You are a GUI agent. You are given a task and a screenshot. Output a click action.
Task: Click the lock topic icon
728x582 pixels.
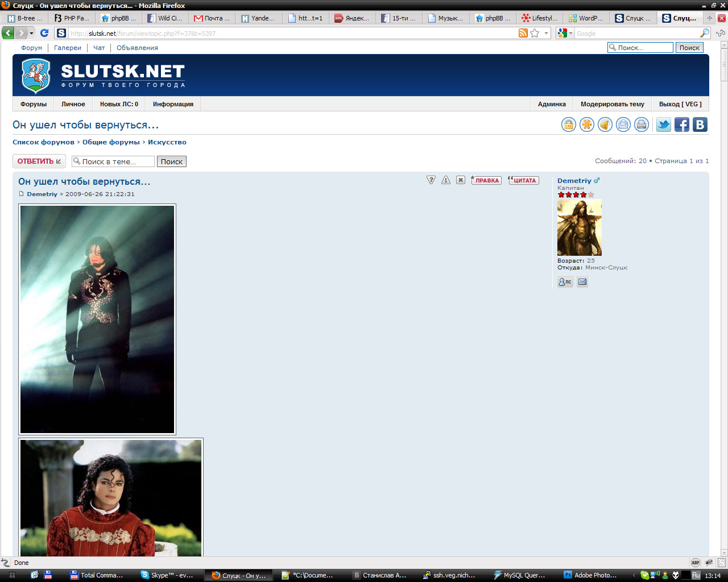(x=568, y=124)
